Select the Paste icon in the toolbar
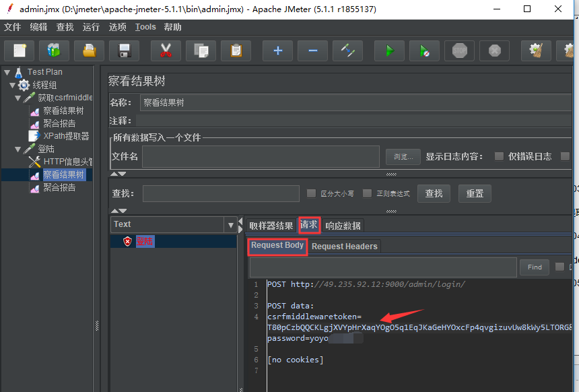The image size is (579, 392). click(x=236, y=50)
